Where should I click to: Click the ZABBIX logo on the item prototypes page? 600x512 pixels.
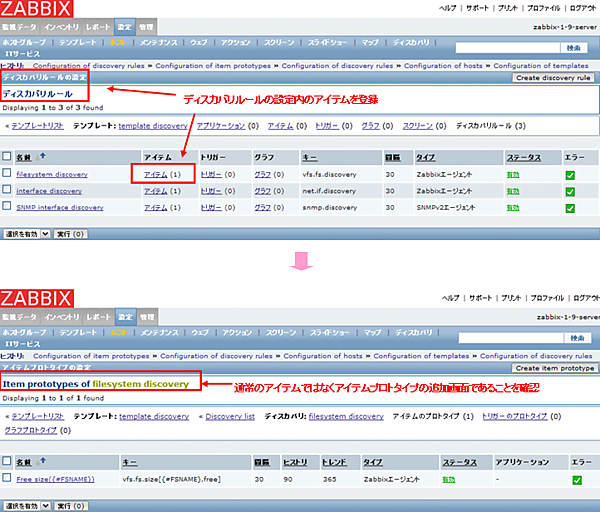click(36, 298)
